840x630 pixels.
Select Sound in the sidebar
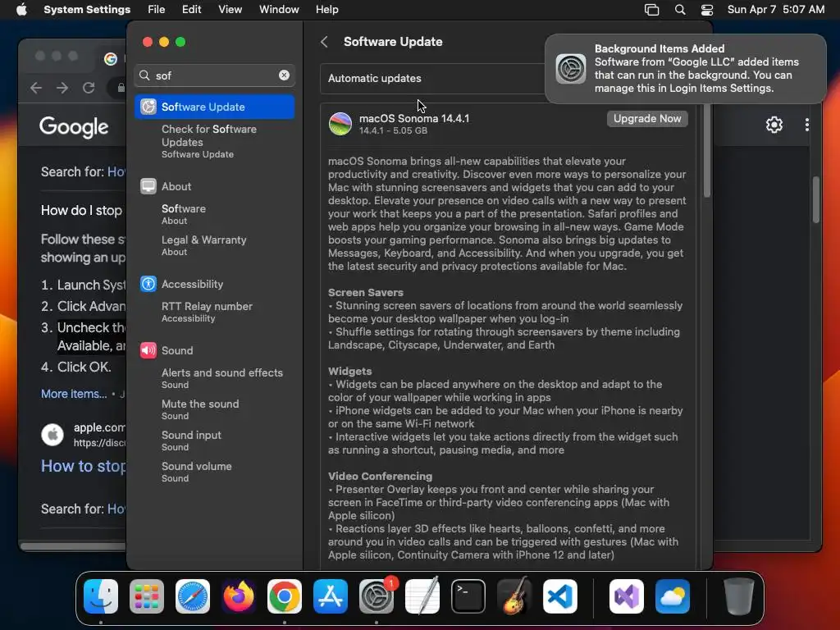click(x=214, y=350)
